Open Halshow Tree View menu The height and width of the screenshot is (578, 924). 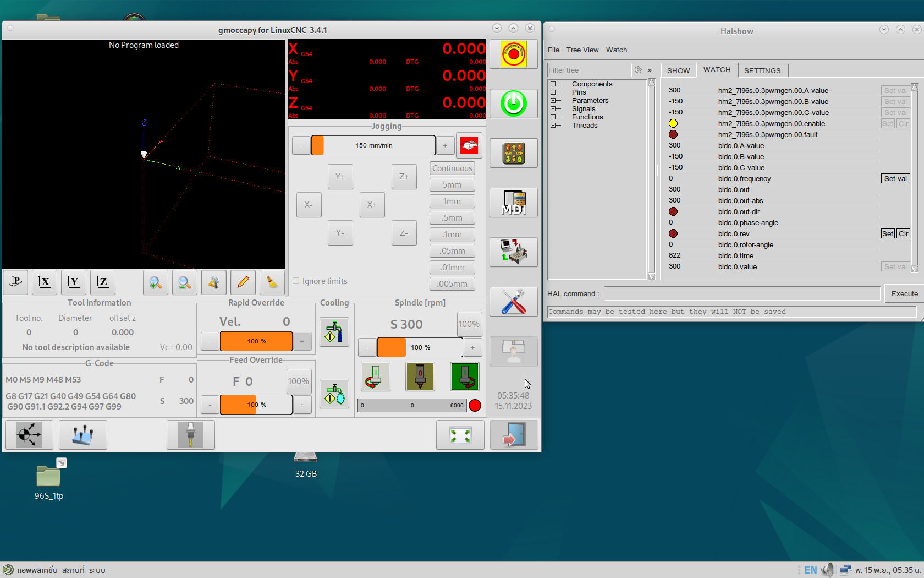pyautogui.click(x=582, y=50)
